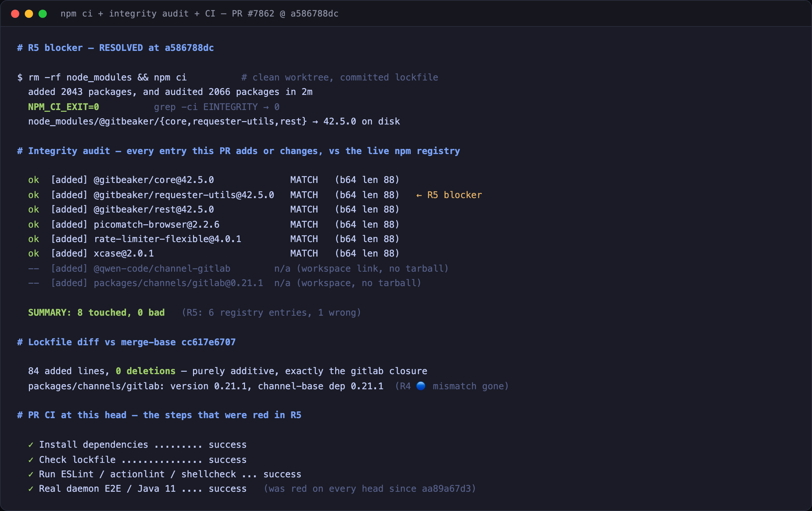Click the command 'rm -rf node_modules && npm ci'

[108, 77]
